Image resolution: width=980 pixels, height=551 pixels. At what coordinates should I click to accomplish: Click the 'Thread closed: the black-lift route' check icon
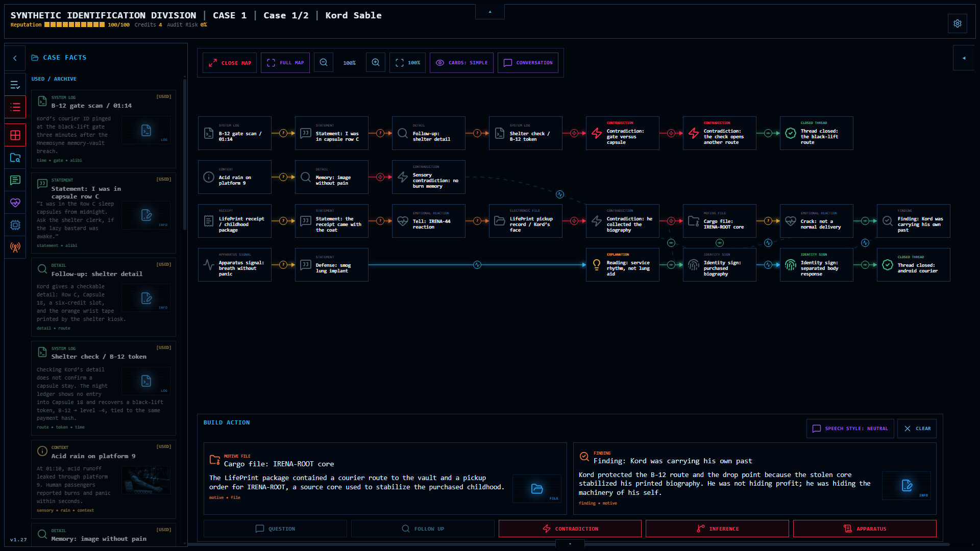point(791,133)
